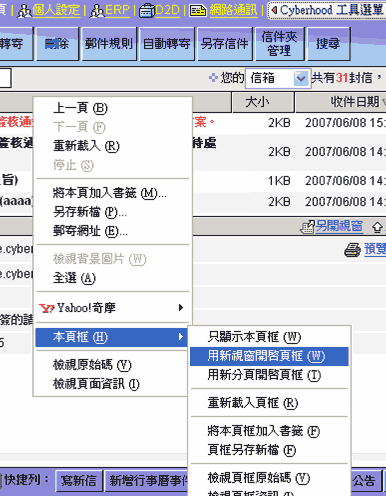Choose 檢視頁框原始碼 (V) in the submenu
The height and width of the screenshot is (496, 386).
click(x=269, y=478)
